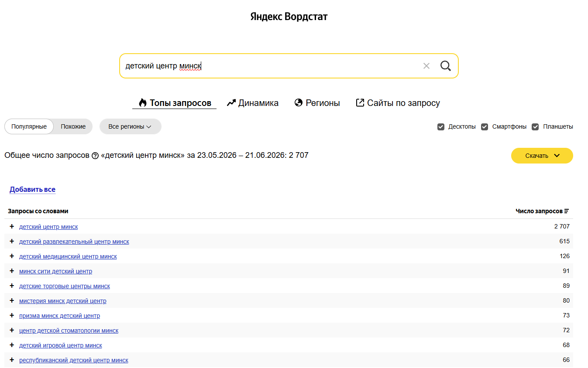Image resolution: width=588 pixels, height=368 pixels.
Task: Open the Все регионы dropdown
Action: (x=130, y=126)
